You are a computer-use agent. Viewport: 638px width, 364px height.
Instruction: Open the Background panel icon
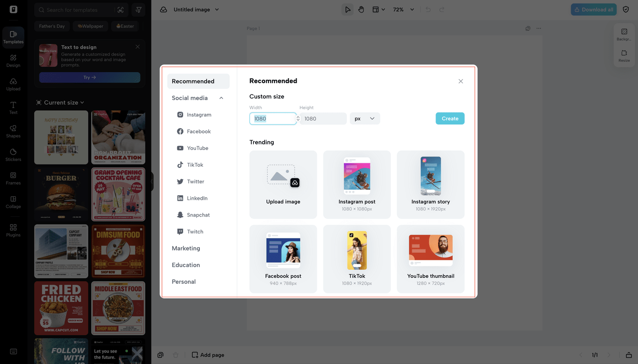coord(624,34)
